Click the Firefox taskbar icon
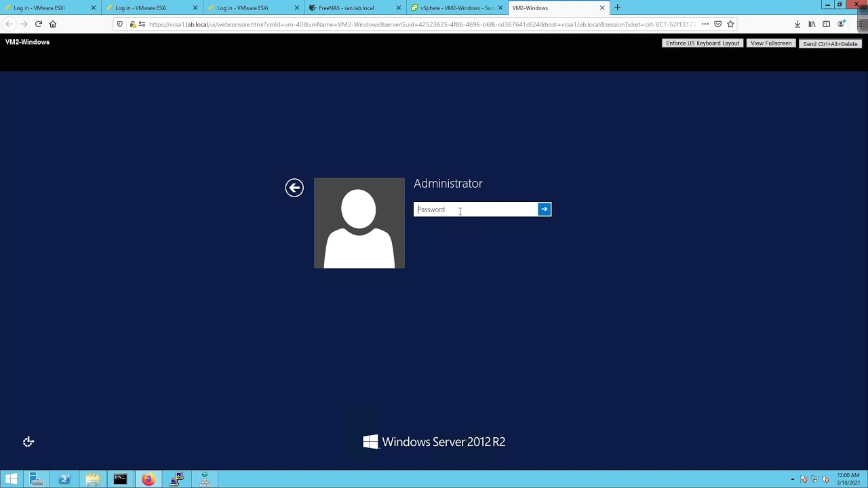Image resolution: width=868 pixels, height=488 pixels. click(x=148, y=479)
